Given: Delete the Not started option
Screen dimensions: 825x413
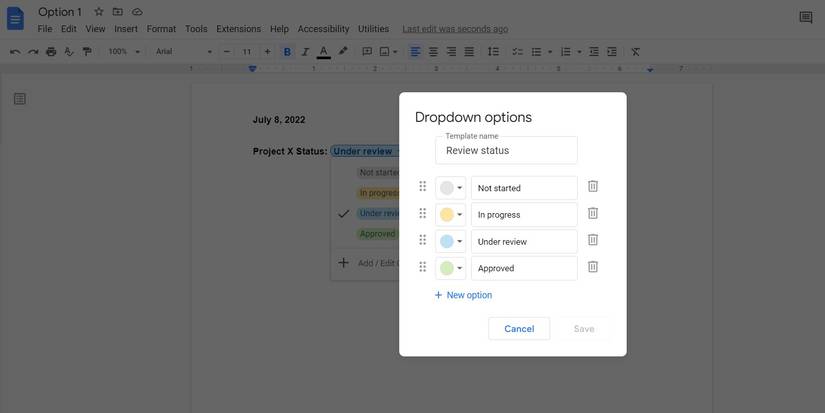Looking at the screenshot, I should click(592, 186).
